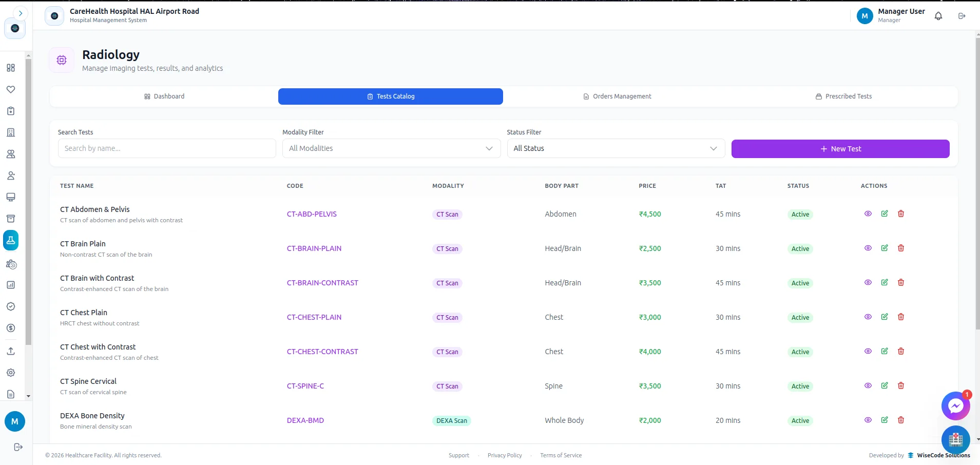Open the All Modalities filter dropdown
Screen dimensions: 980x465
click(391, 148)
